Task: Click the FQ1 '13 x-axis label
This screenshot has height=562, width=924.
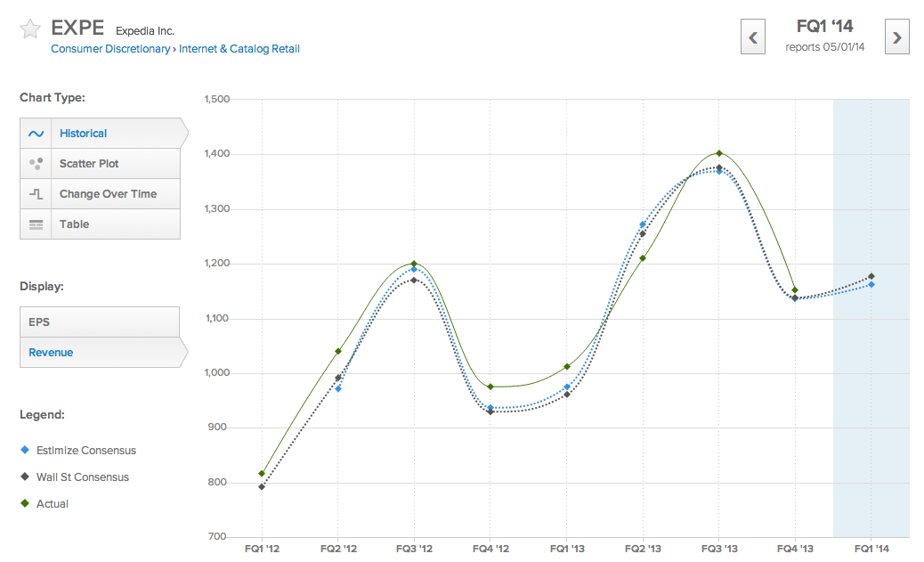Action: 567,549
